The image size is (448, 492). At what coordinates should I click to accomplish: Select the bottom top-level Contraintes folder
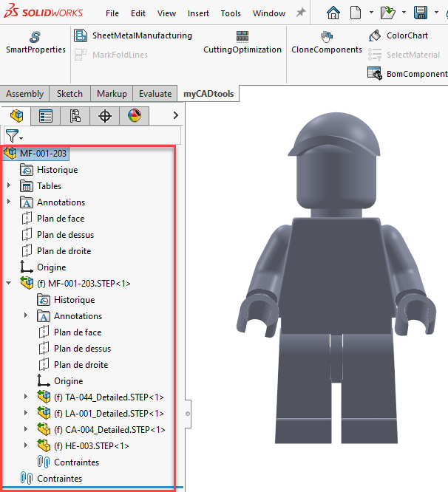point(51,478)
